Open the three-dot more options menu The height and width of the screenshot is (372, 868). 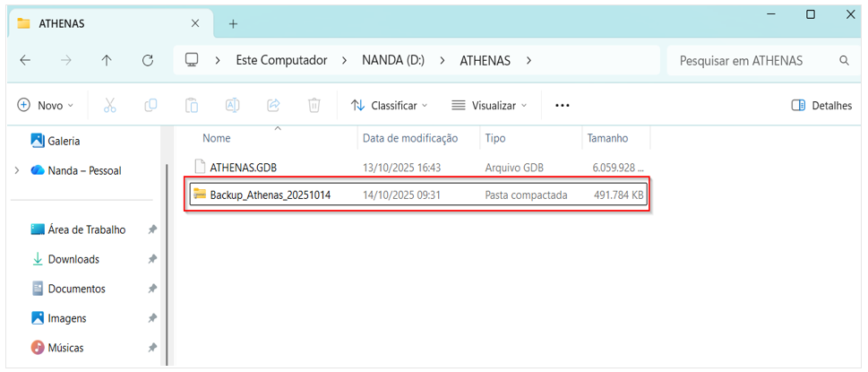(x=562, y=106)
